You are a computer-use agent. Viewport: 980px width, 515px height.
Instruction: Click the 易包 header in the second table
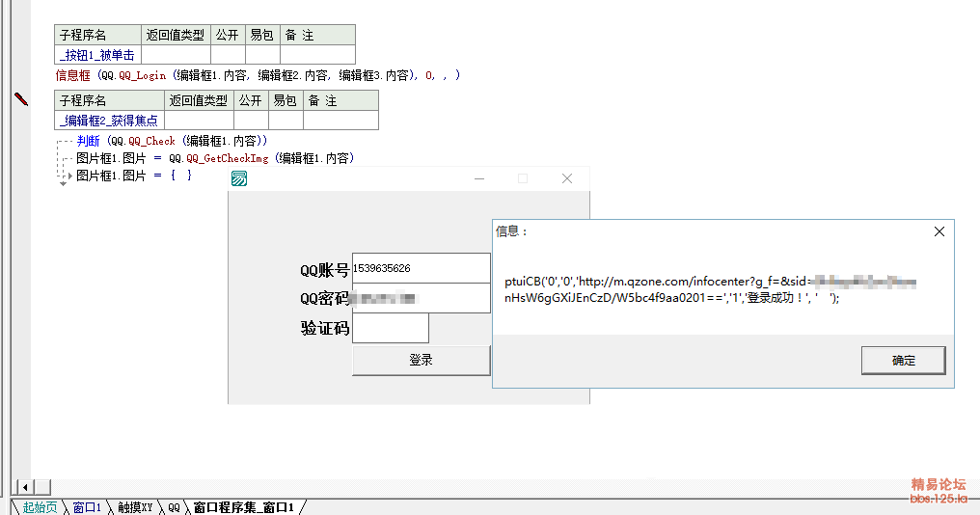coord(286,100)
